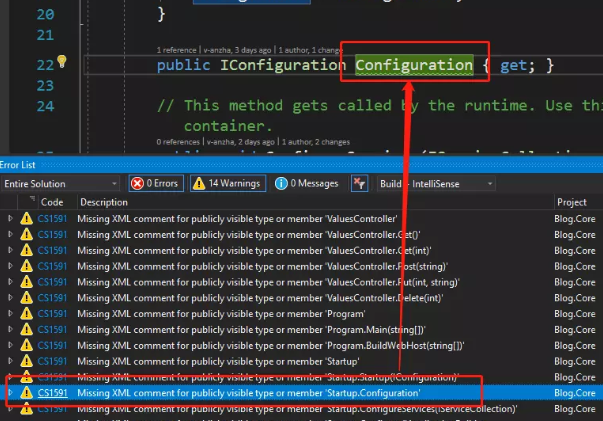This screenshot has height=421, width=603.
Task: Open CS1591 link for 'ValuesController' warning
Action: click(52, 219)
